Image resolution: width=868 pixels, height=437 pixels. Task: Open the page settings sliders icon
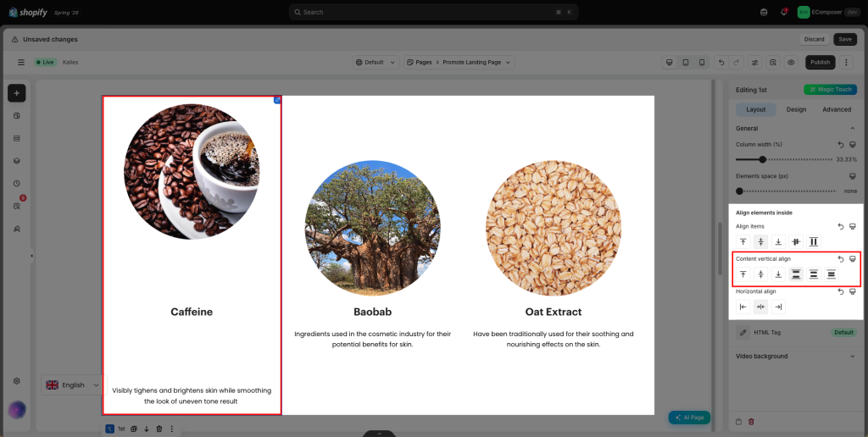point(754,63)
